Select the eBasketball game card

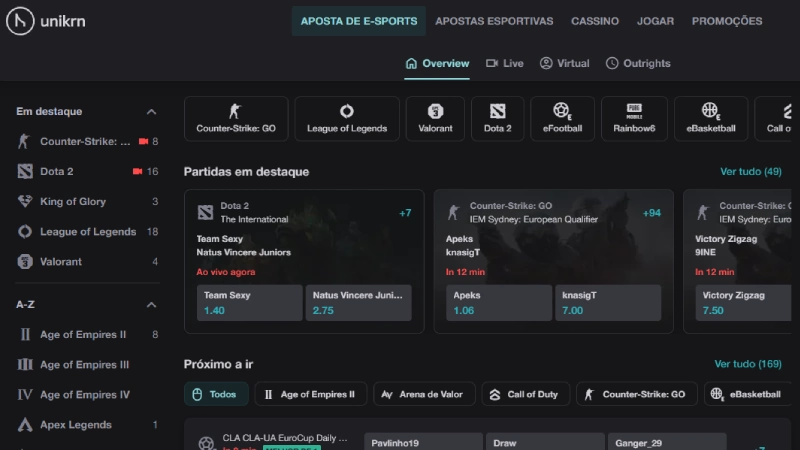711,118
